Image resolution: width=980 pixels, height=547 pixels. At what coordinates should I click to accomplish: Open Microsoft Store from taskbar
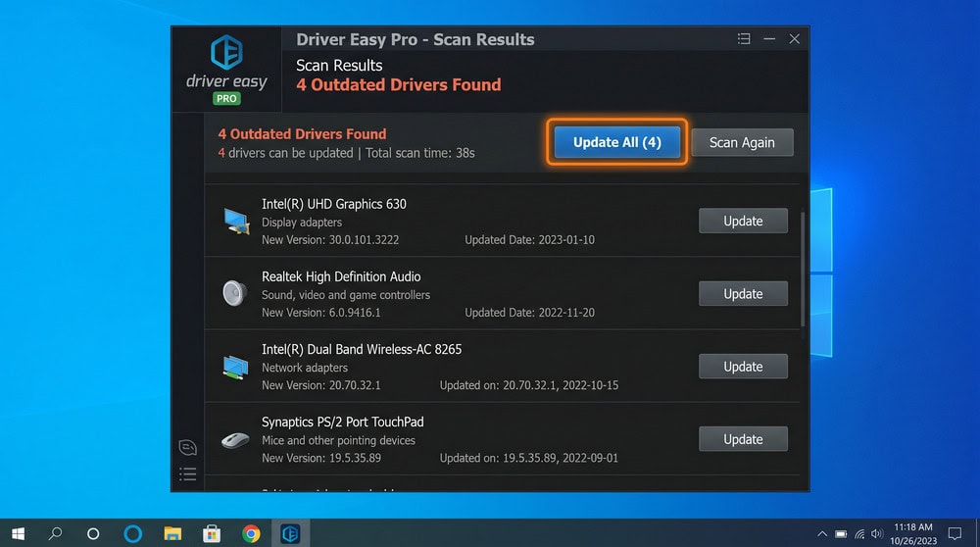pos(212,533)
